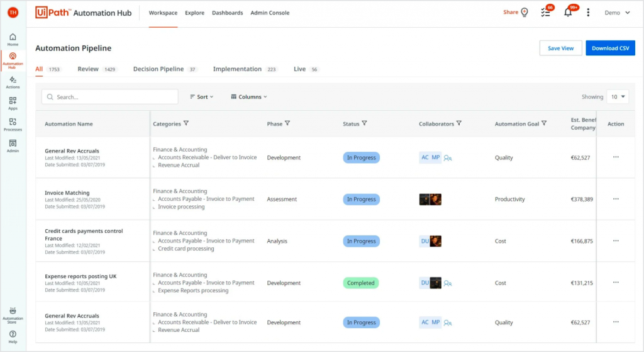Image resolution: width=644 pixels, height=352 pixels.
Task: Click the Analysis phase cell
Action: 277,241
